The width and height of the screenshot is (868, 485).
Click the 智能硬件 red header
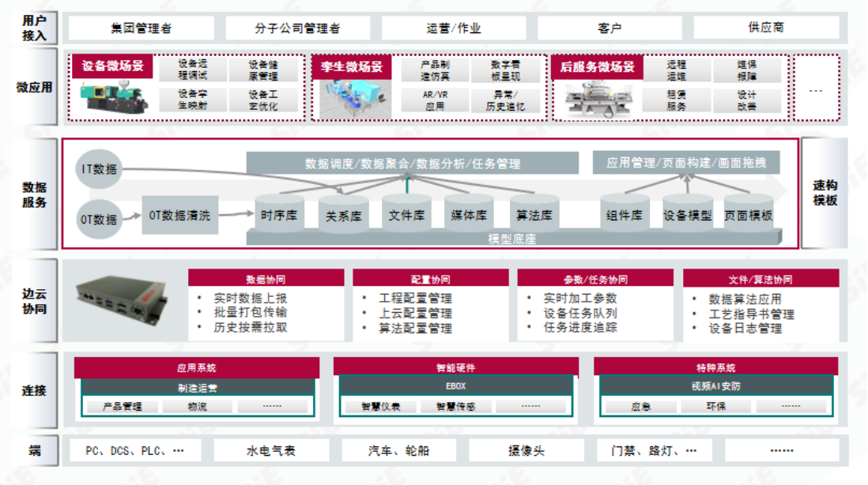[455, 368]
